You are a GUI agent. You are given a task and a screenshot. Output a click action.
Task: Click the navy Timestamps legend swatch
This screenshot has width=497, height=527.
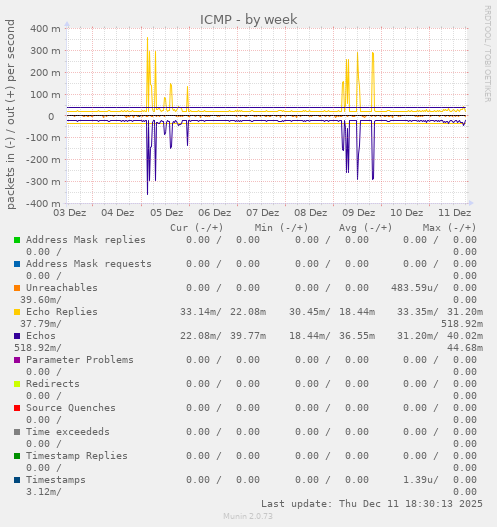[17, 480]
